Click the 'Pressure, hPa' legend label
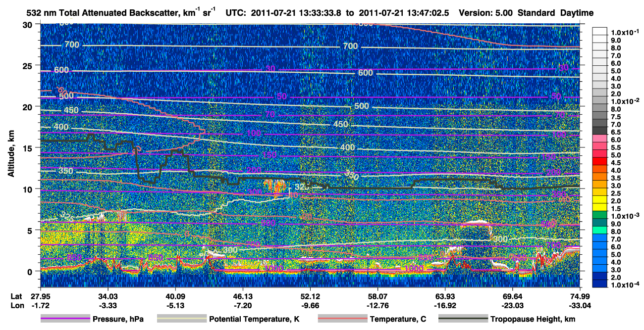 point(118,320)
